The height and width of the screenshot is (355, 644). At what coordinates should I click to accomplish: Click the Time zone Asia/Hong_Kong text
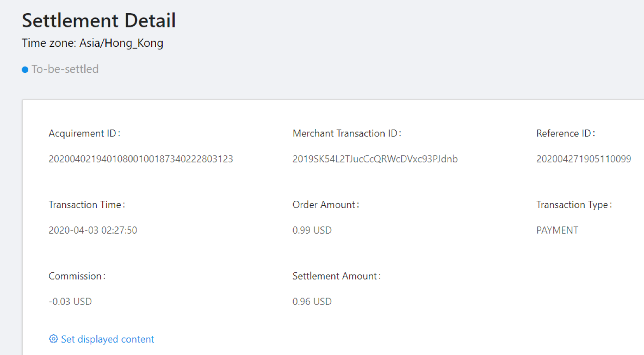tap(93, 43)
